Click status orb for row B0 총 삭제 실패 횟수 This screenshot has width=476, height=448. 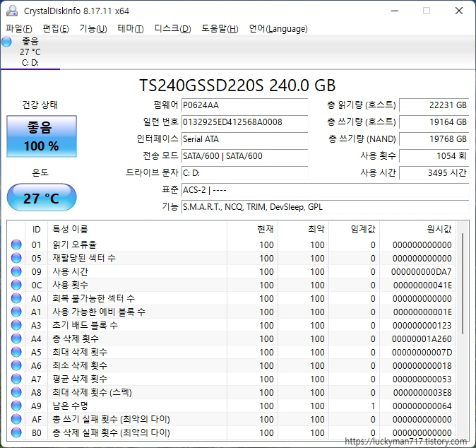point(16,432)
